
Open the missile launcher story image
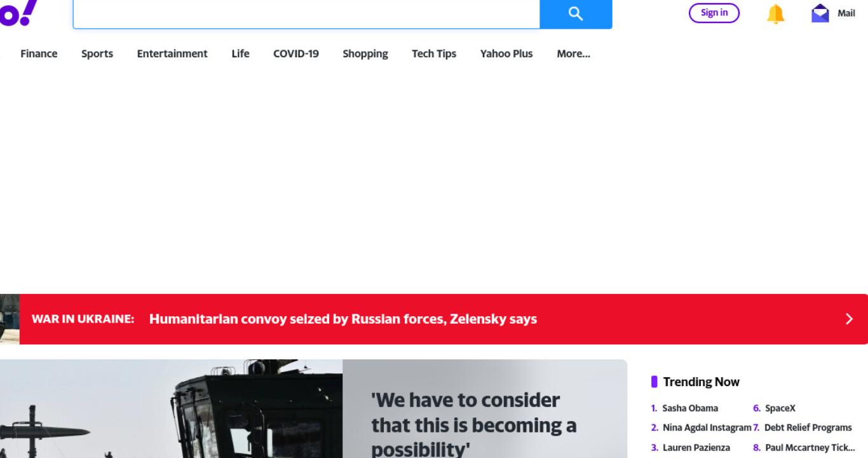click(x=171, y=408)
